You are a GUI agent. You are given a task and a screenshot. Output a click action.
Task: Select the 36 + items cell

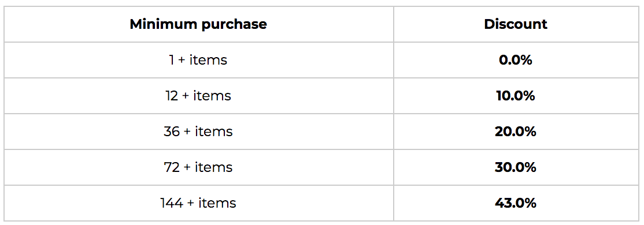[x=198, y=131]
